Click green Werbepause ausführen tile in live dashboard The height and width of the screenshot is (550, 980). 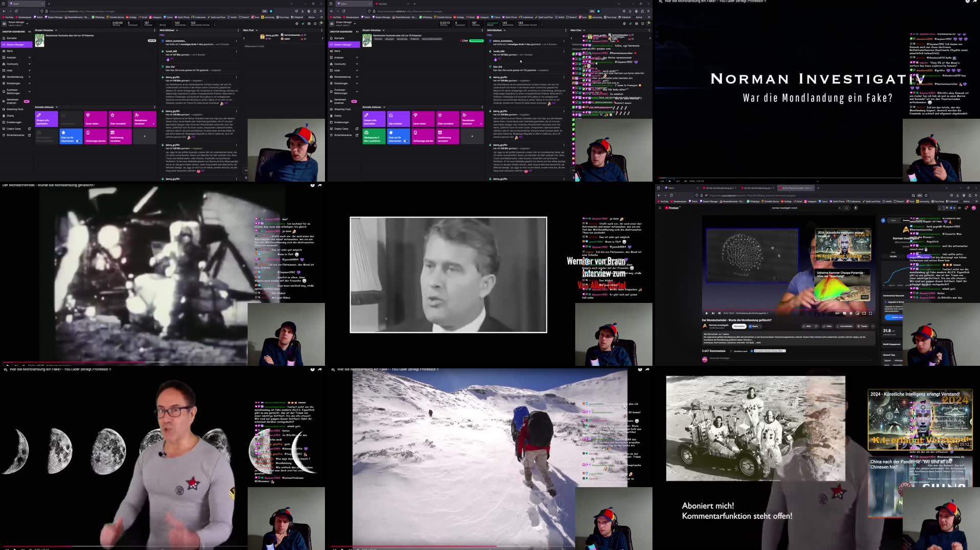point(374,137)
